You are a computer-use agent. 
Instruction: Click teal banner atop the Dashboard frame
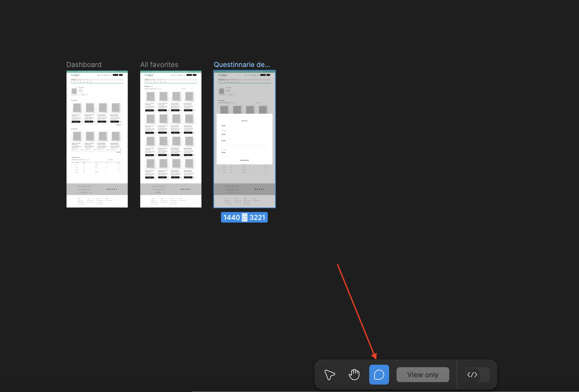97,72
